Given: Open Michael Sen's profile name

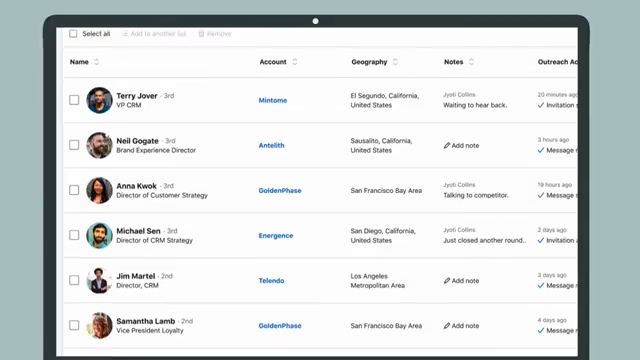Looking at the screenshot, I should coord(138,231).
